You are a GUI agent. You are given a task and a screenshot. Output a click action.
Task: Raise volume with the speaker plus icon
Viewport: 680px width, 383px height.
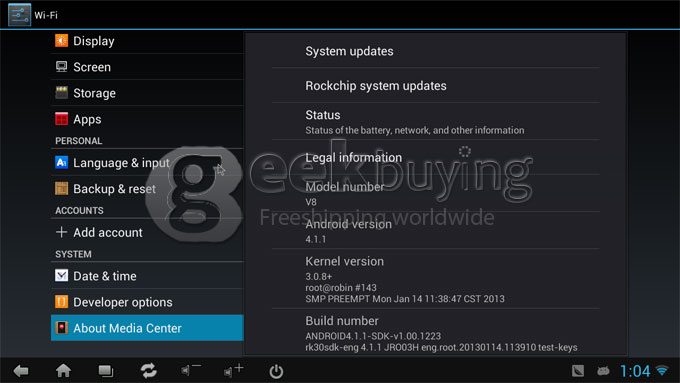234,370
